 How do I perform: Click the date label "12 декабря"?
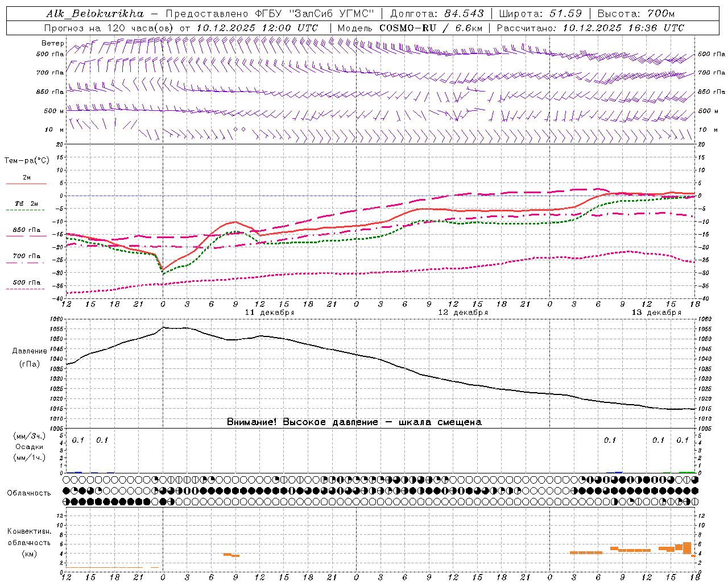coord(463,313)
